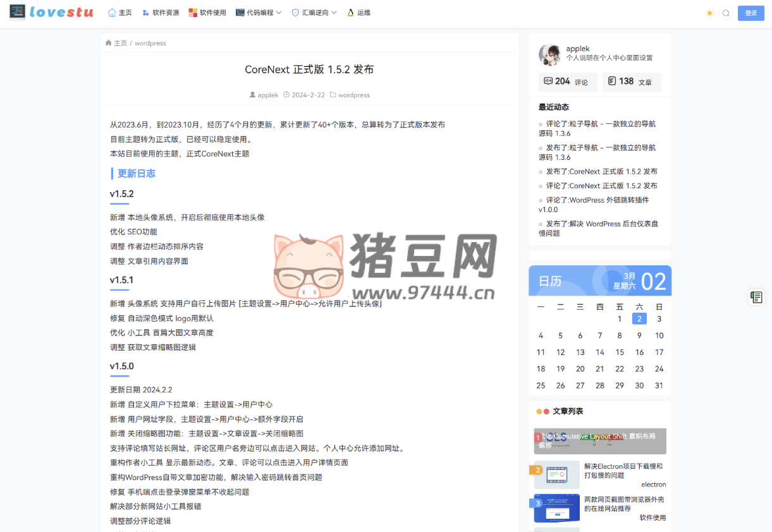
Task: Select calendar date 2
Action: click(x=639, y=319)
